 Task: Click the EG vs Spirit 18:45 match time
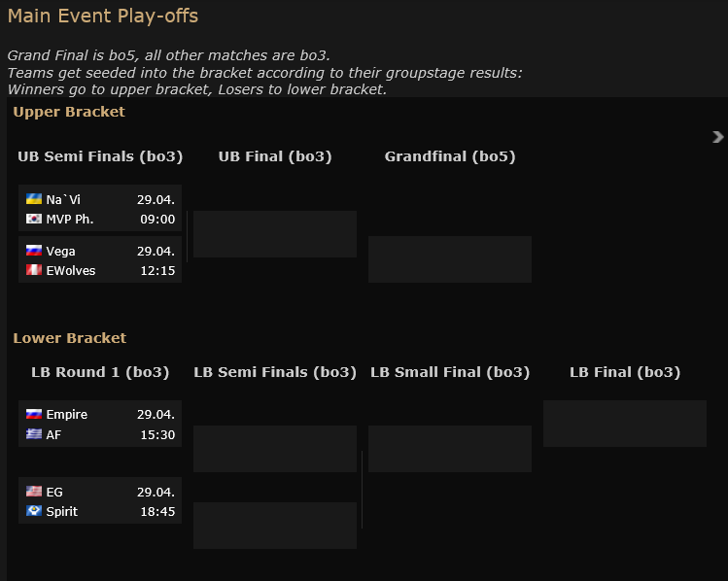(x=157, y=511)
